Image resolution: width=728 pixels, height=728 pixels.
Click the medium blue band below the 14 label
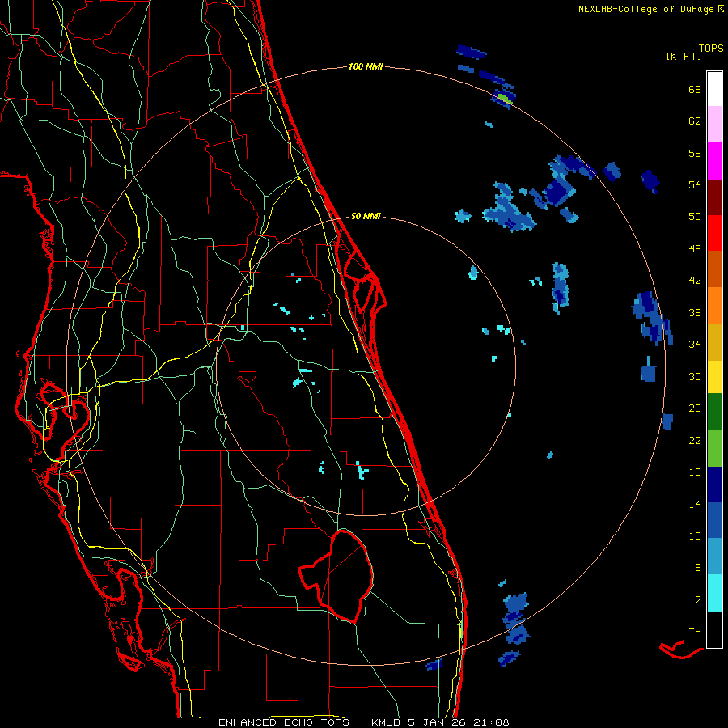point(714,520)
